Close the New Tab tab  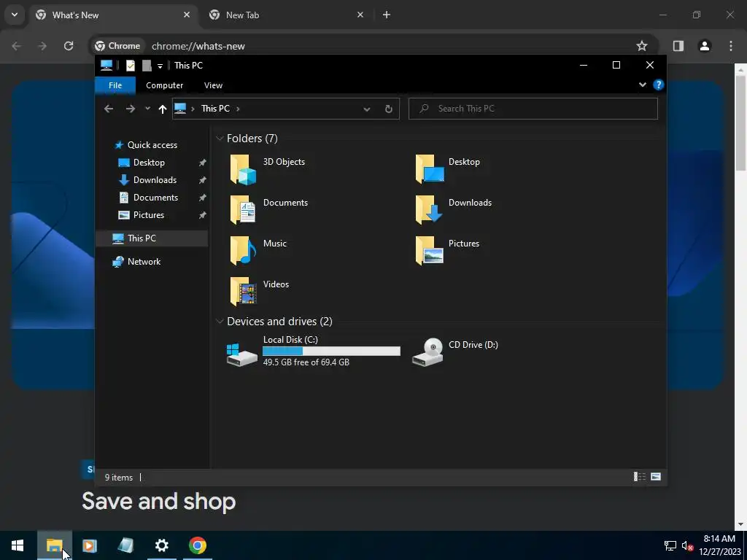coord(360,15)
